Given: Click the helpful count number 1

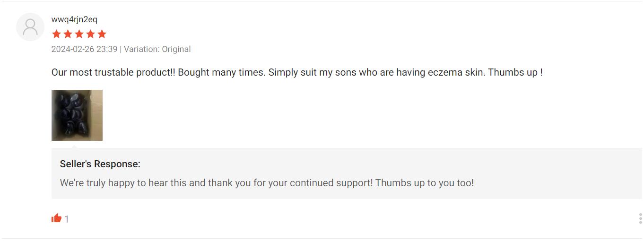Looking at the screenshot, I should [67, 219].
